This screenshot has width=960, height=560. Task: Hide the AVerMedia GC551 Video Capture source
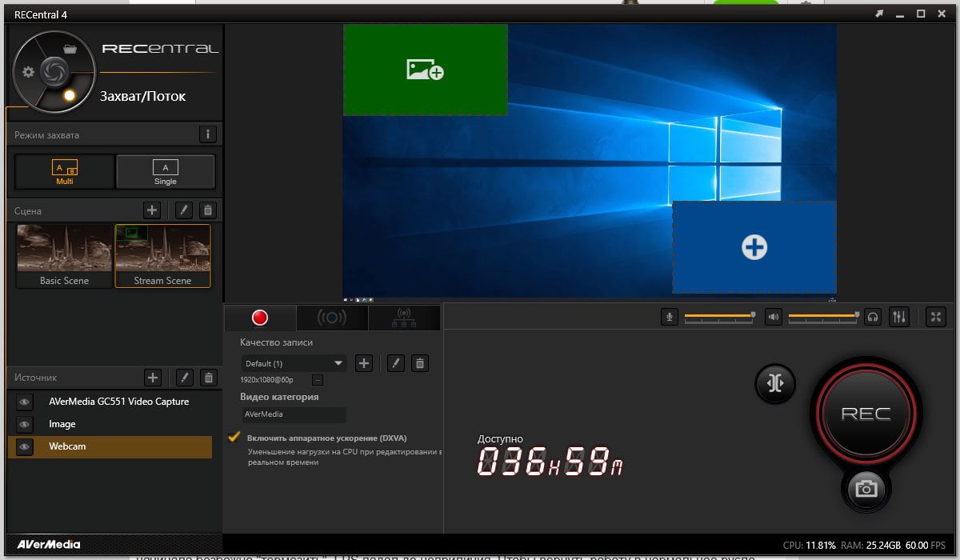pos(25,402)
